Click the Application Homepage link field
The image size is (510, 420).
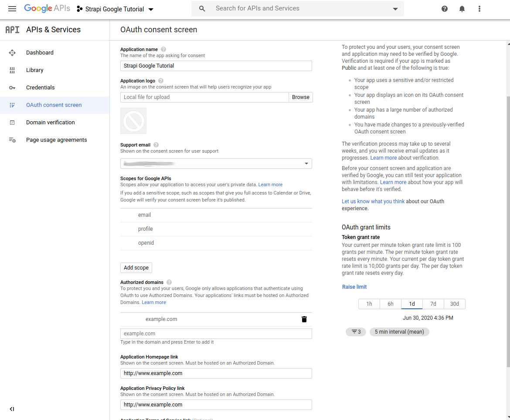tap(216, 373)
